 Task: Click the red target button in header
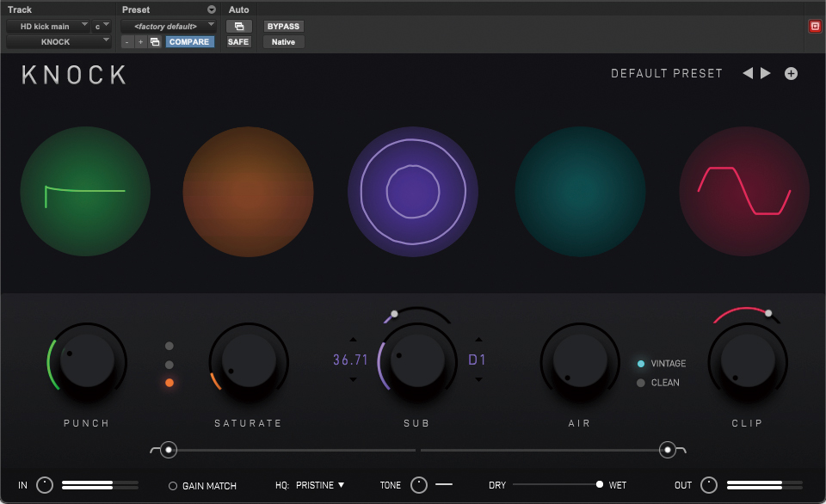(x=815, y=27)
